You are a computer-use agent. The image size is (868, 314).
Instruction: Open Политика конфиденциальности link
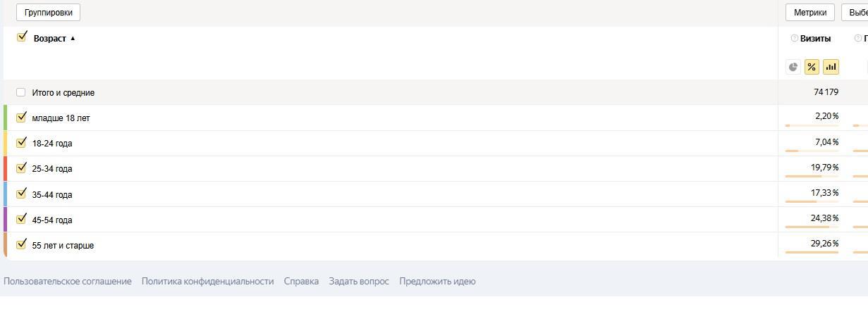(207, 281)
